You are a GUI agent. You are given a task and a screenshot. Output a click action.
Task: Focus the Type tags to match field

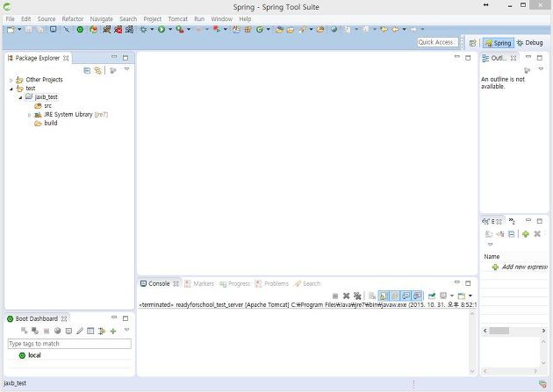click(69, 344)
